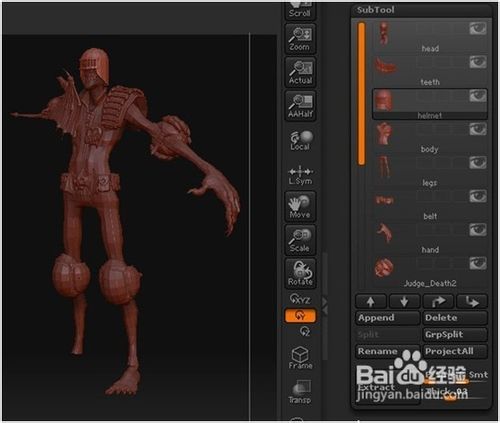Toggle the Judge_Death2 subtool eye icon
Screen dimensions: 500x423
pyautogui.click(x=478, y=263)
